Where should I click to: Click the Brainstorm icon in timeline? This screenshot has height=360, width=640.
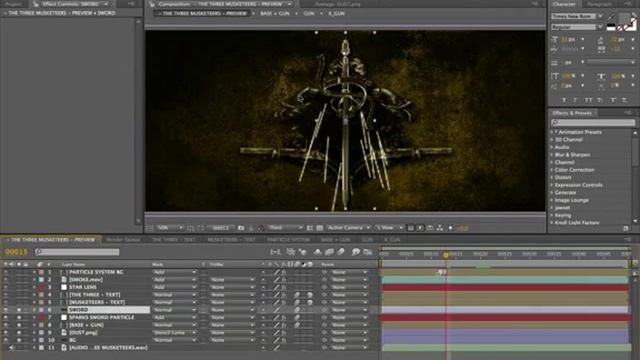click(x=356, y=252)
